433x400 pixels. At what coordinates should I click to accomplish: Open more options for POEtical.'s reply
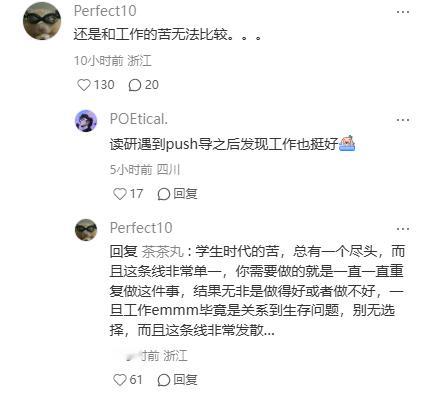coord(403,120)
